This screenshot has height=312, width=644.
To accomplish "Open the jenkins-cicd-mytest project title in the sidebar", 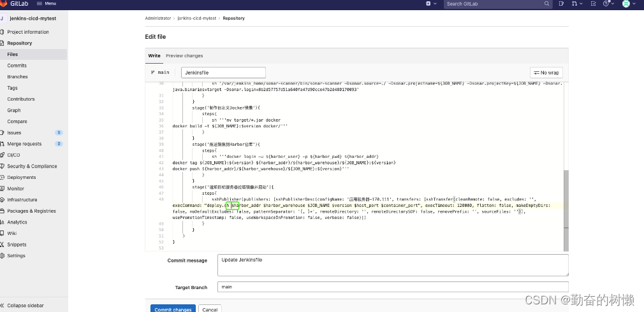I will [x=33, y=18].
